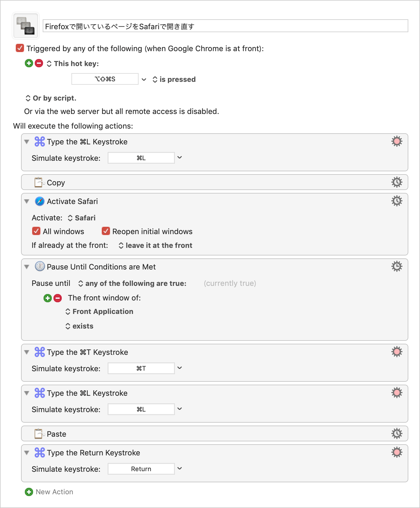The height and width of the screenshot is (508, 420).
Task: Uncheck the Reopen initial windows checkbox
Action: click(106, 231)
